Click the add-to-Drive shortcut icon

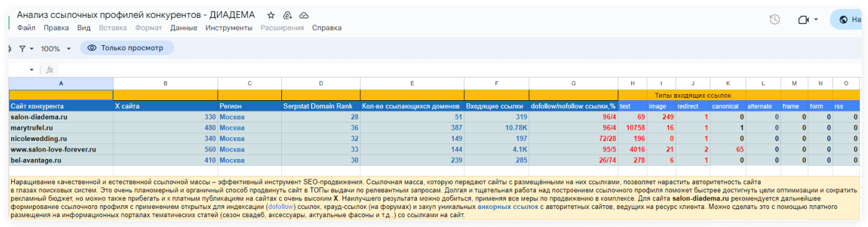pyautogui.click(x=287, y=15)
